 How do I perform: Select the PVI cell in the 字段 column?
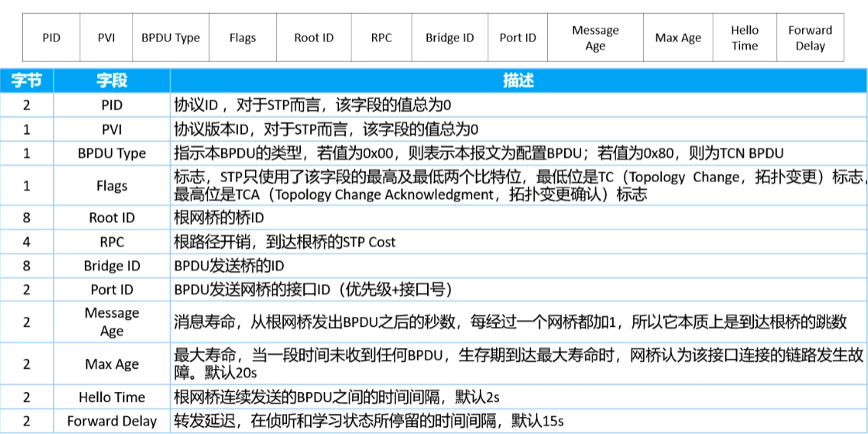(112, 129)
